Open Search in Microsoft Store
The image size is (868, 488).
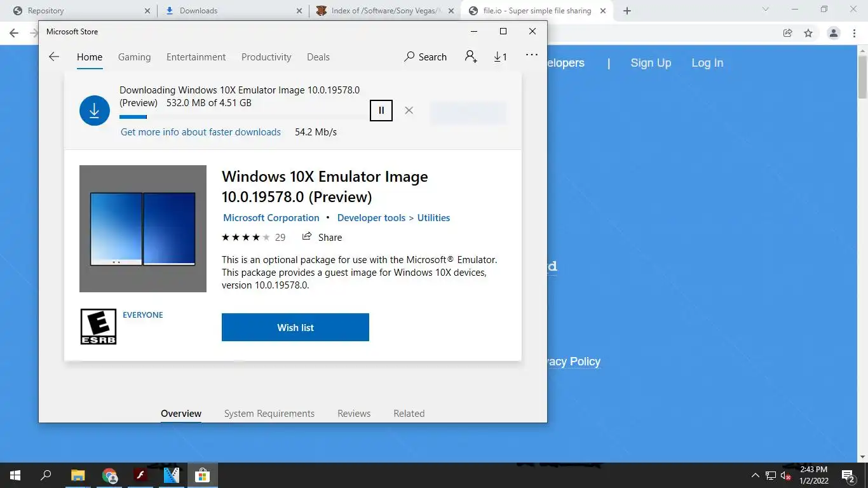425,57
